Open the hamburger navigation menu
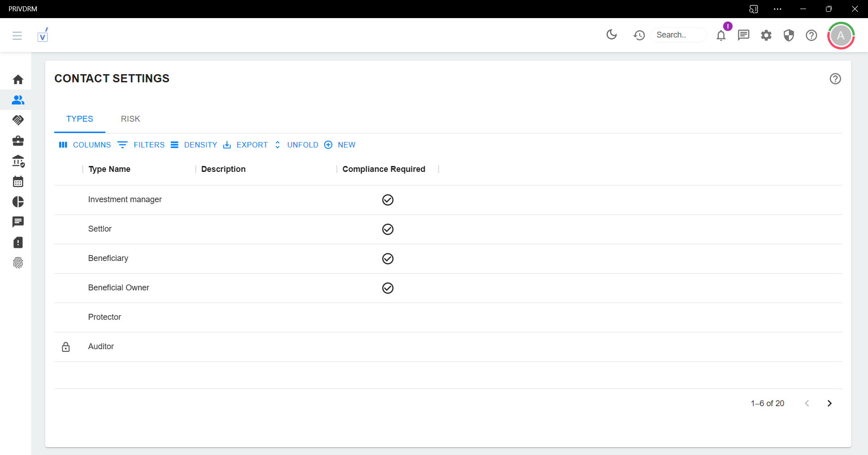 tap(17, 36)
